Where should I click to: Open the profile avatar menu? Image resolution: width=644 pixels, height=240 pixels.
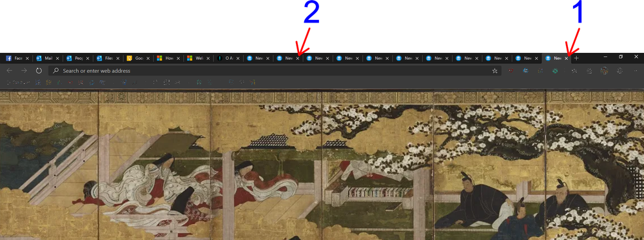(604, 71)
